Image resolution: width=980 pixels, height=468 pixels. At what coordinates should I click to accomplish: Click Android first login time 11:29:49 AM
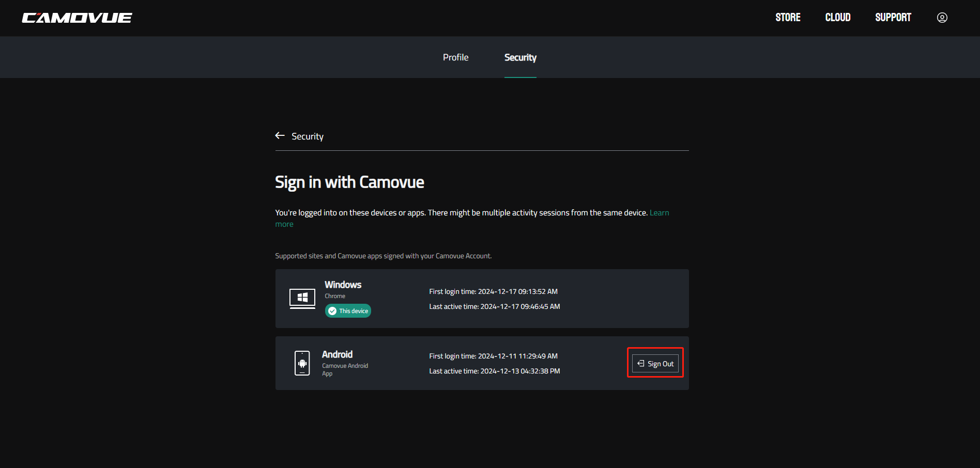[493, 356]
